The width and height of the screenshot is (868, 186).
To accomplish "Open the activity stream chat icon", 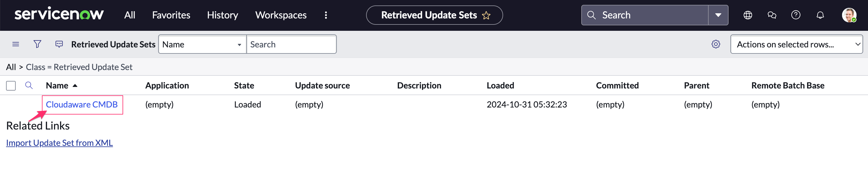I will point(59,44).
